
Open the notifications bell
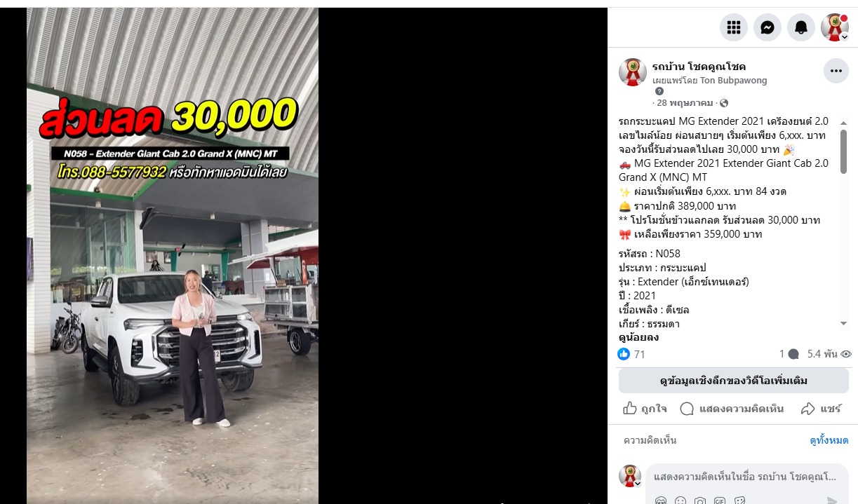(x=801, y=27)
